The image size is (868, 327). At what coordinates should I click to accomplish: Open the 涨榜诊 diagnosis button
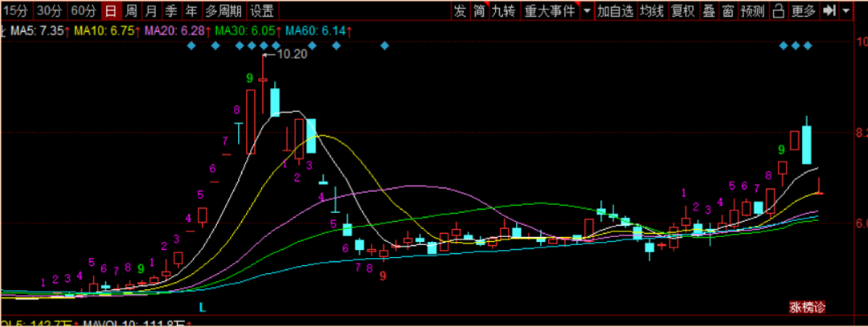point(807,307)
